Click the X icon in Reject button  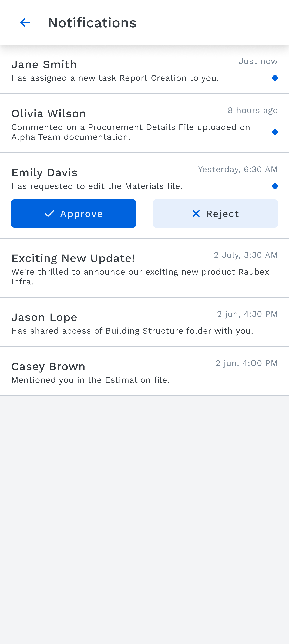coord(196,213)
